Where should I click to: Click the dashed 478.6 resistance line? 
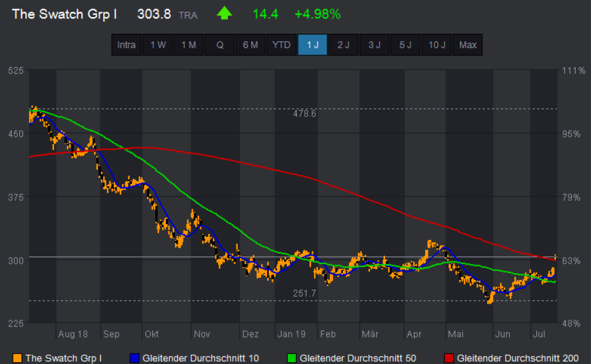(399, 108)
